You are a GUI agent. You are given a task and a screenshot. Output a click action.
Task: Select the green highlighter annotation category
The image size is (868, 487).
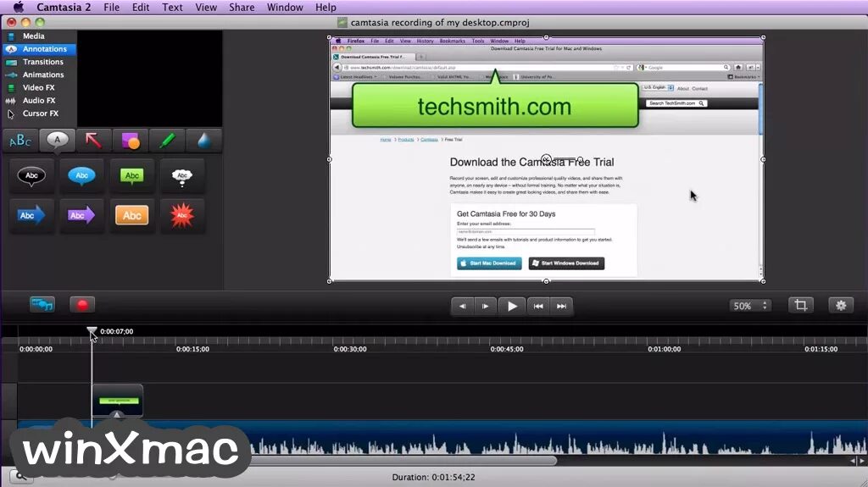[x=167, y=141]
